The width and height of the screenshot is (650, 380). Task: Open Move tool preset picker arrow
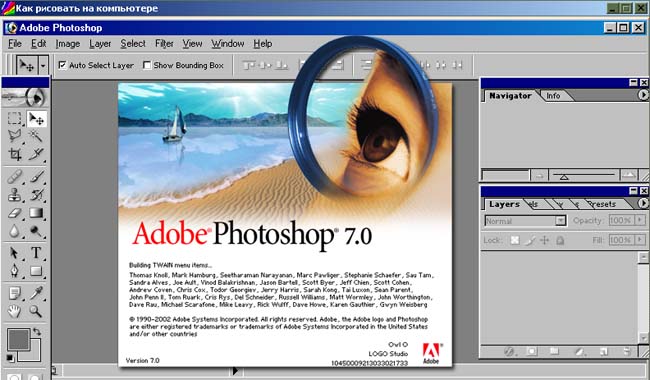[x=43, y=65]
